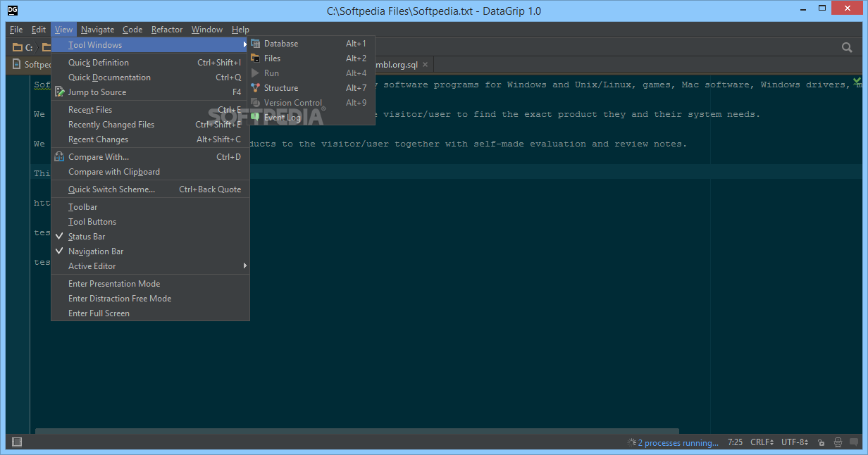Click the Files folder icon in submenu
The width and height of the screenshot is (868, 455).
[x=256, y=58]
